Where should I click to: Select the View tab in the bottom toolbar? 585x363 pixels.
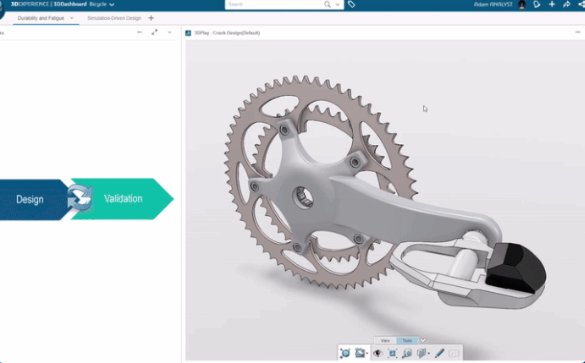[385, 341]
